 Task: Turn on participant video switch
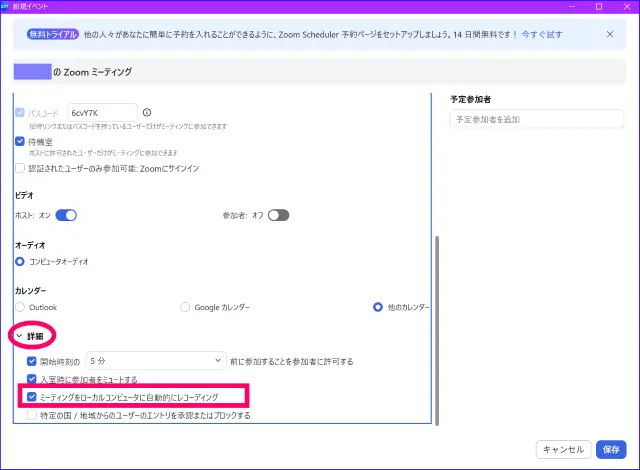pos(278,214)
